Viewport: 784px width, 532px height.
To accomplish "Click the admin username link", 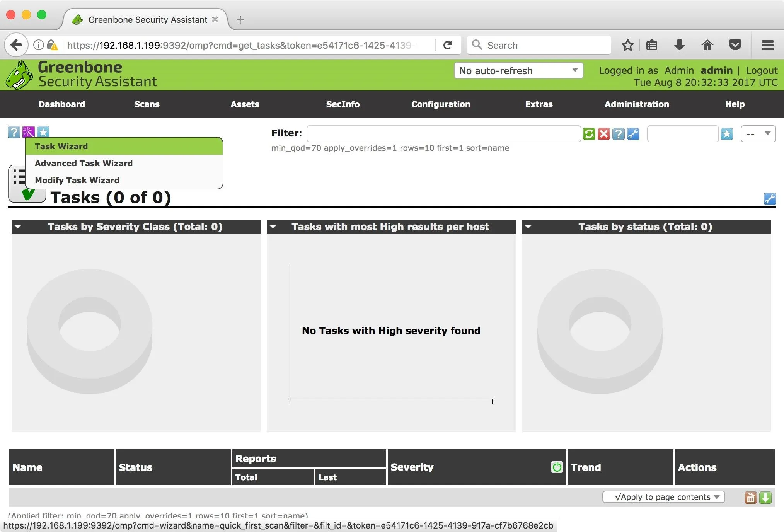I will pos(716,70).
